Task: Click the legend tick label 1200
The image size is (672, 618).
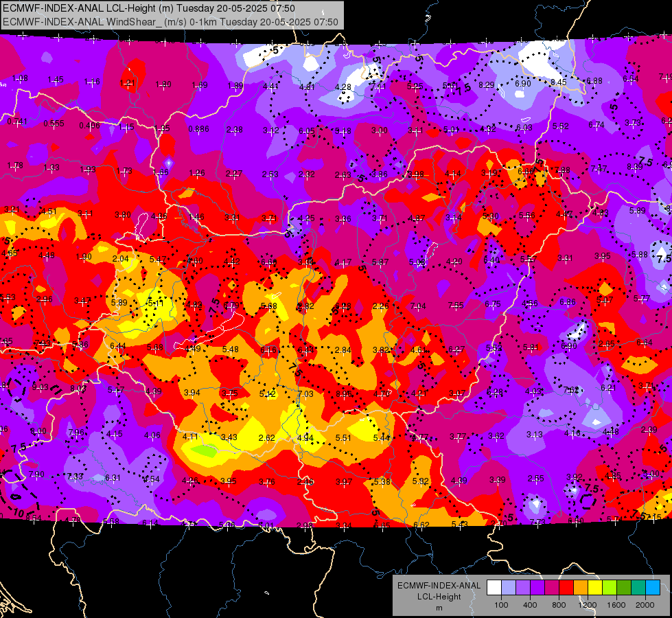Action: (x=588, y=605)
